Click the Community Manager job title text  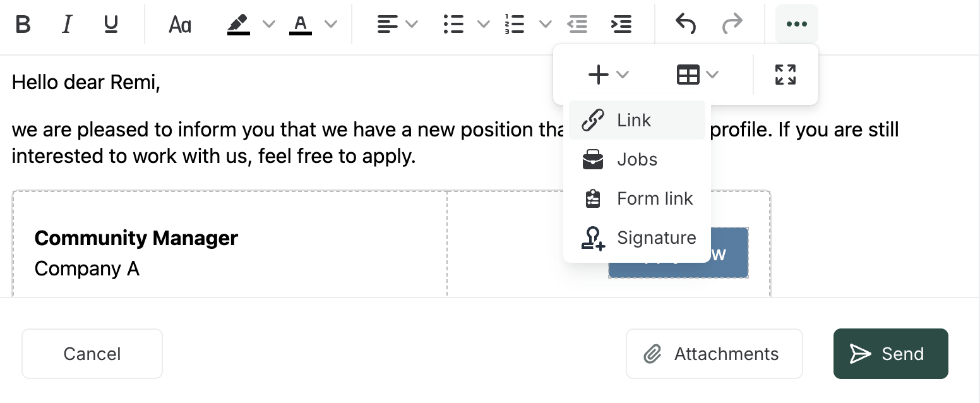(x=136, y=238)
